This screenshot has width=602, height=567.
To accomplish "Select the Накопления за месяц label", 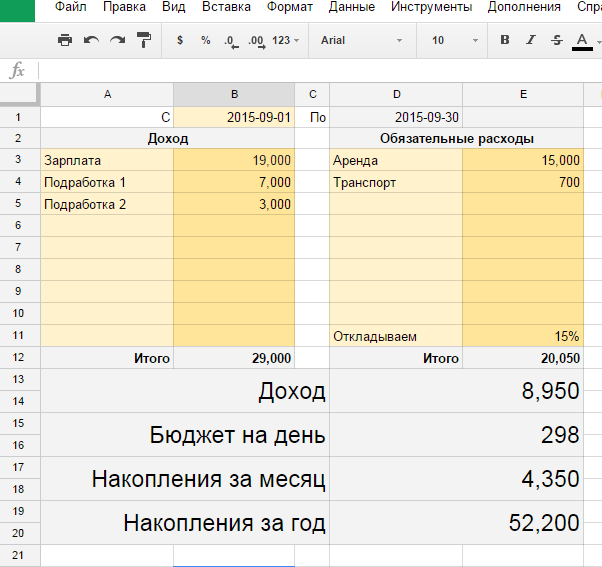I will tap(185, 479).
